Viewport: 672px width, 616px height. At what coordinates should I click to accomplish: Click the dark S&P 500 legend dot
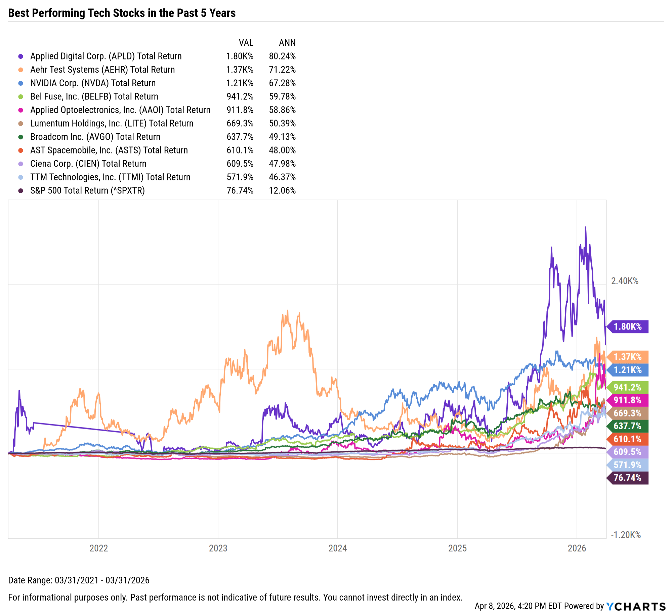click(x=21, y=191)
